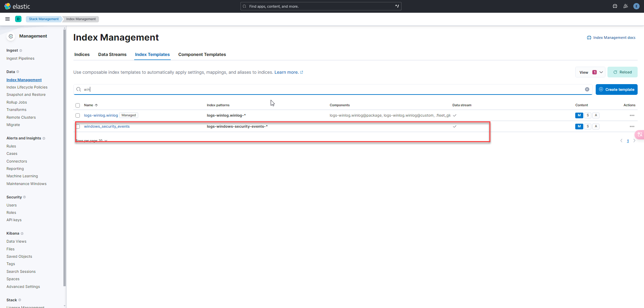Go to page 1 of results
This screenshot has height=308, width=644.
click(x=628, y=141)
